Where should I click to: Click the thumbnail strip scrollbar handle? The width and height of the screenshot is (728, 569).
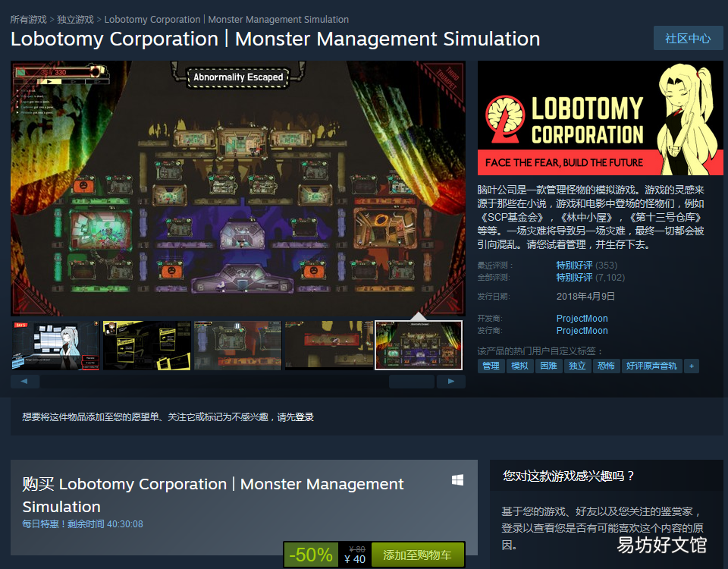coord(412,382)
